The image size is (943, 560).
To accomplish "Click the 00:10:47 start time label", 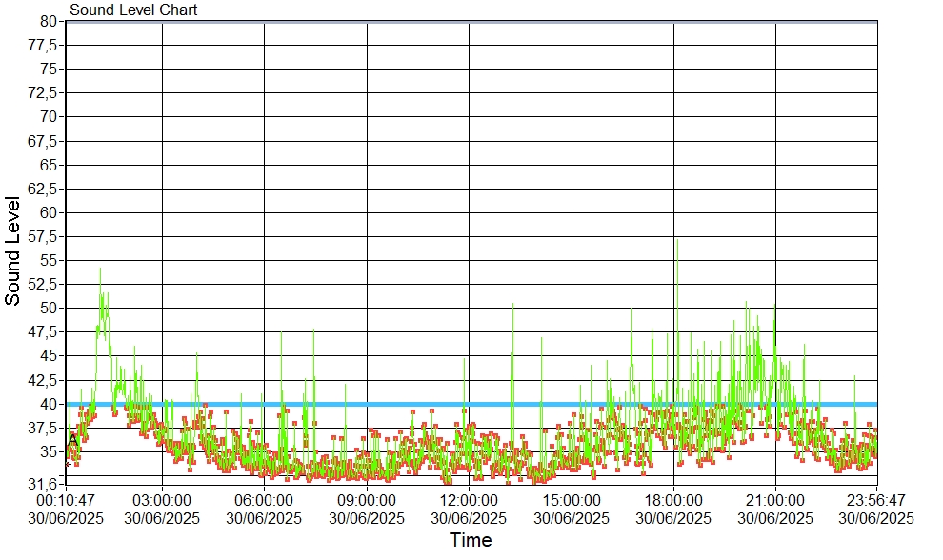I will pyautogui.click(x=66, y=499).
